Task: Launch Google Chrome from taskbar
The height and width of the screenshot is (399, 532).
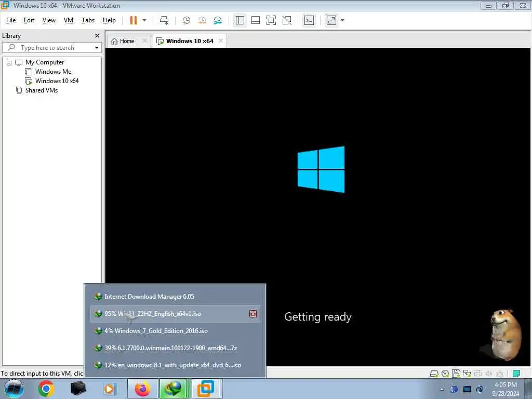Action: click(46, 389)
